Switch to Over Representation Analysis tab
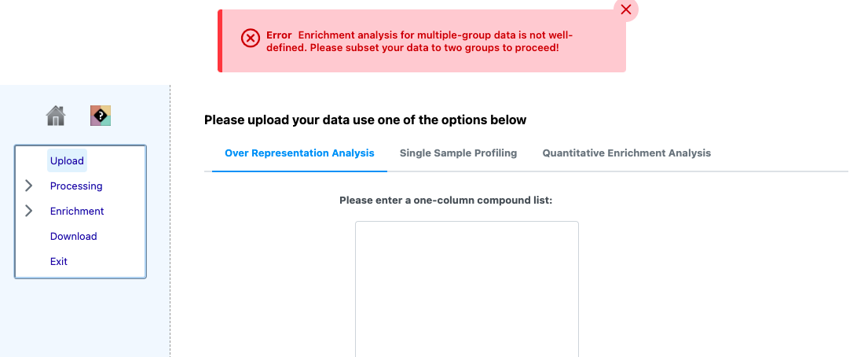This screenshot has width=868, height=357. pos(299,153)
